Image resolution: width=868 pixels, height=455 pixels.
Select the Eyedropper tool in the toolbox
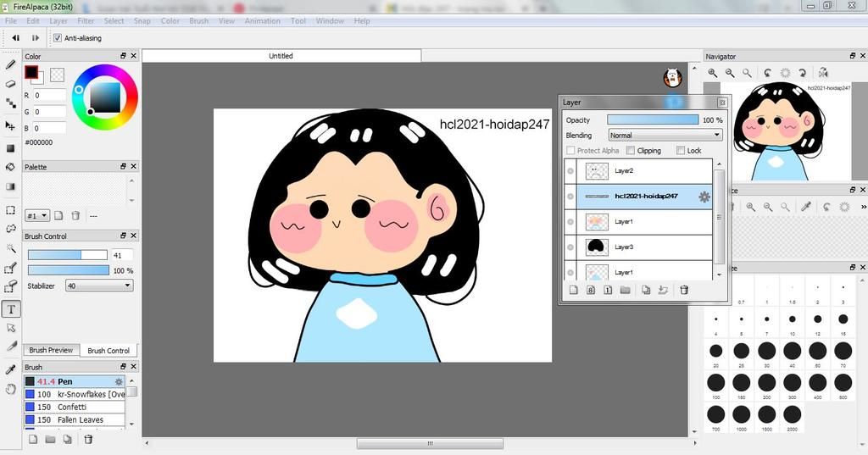pyautogui.click(x=10, y=369)
